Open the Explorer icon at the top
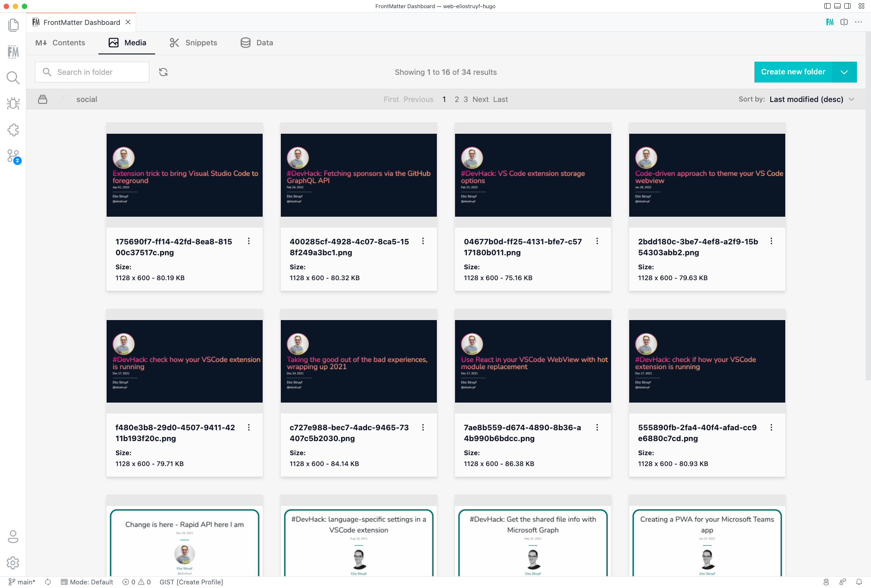The width and height of the screenshot is (871, 588). [x=13, y=25]
